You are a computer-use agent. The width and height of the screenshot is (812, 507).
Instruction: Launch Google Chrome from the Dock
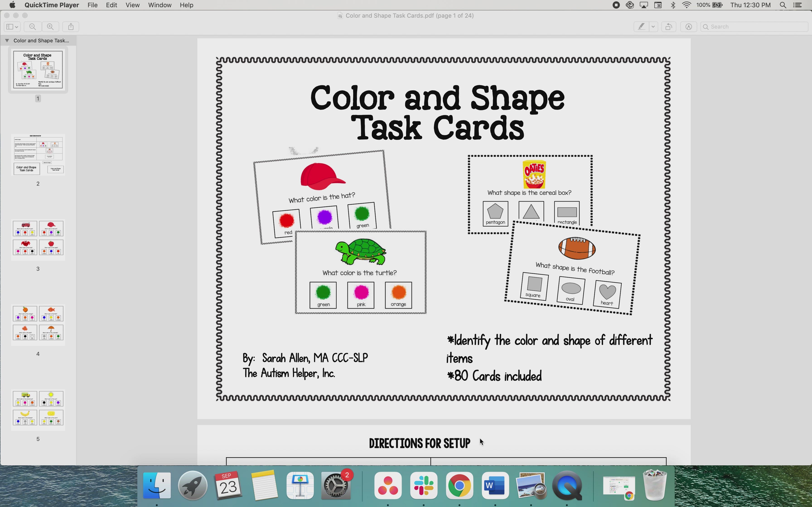[x=459, y=485]
